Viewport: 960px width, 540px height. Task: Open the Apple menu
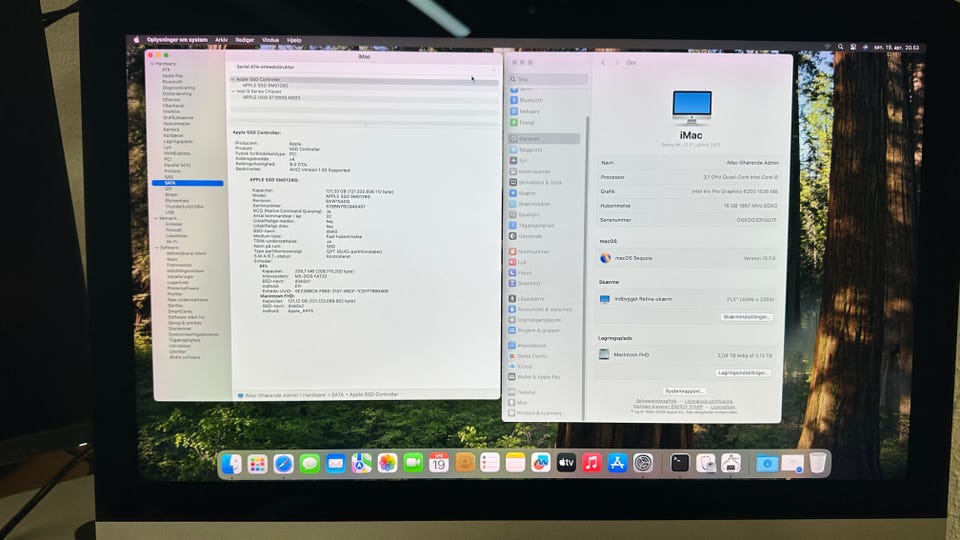[x=137, y=40]
